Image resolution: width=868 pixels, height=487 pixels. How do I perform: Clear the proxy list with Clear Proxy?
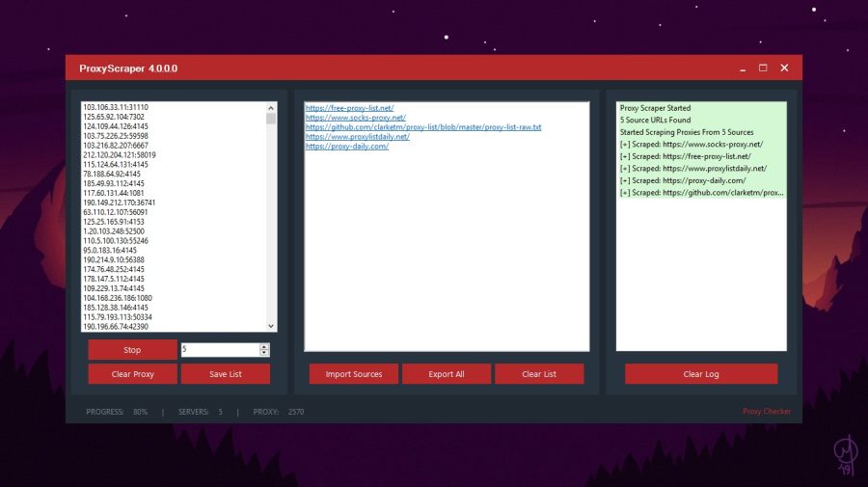coord(132,374)
